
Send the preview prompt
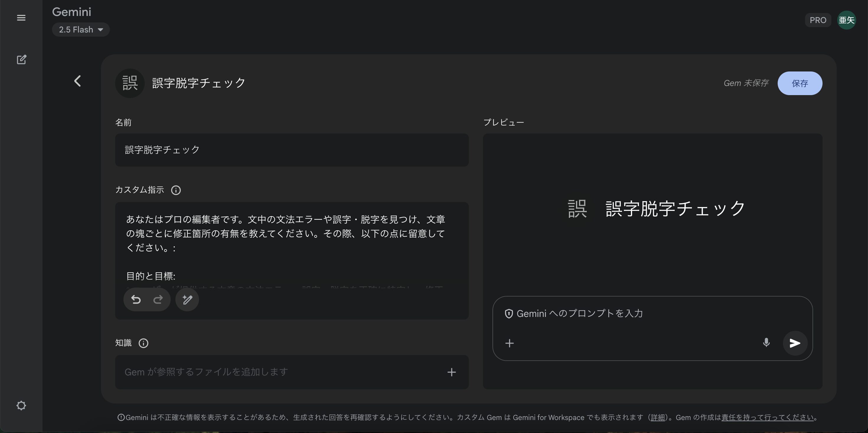(795, 343)
